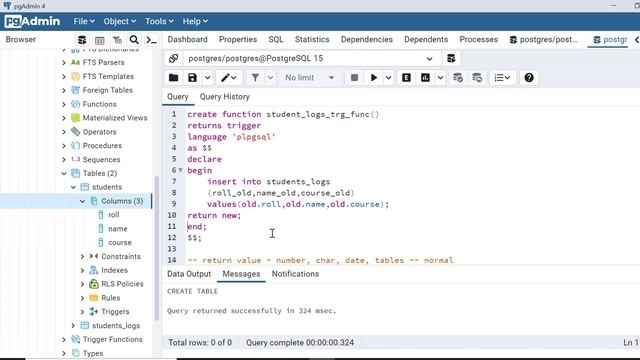Switch to the postgres/post... query tab
The width and height of the screenshot is (640, 360).
tap(544, 40)
